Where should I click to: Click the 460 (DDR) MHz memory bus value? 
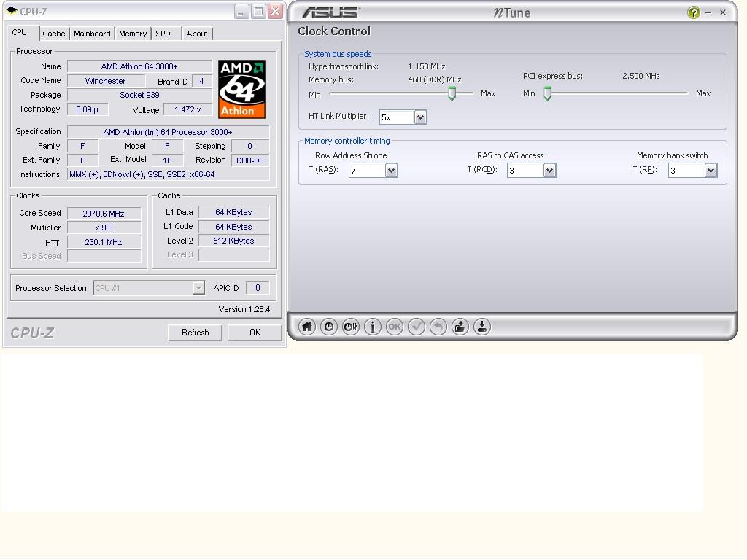pos(435,79)
